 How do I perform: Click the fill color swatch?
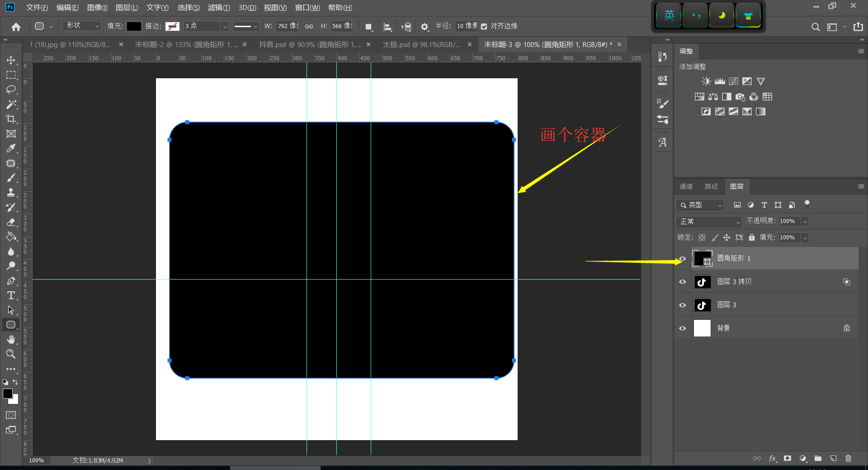134,27
